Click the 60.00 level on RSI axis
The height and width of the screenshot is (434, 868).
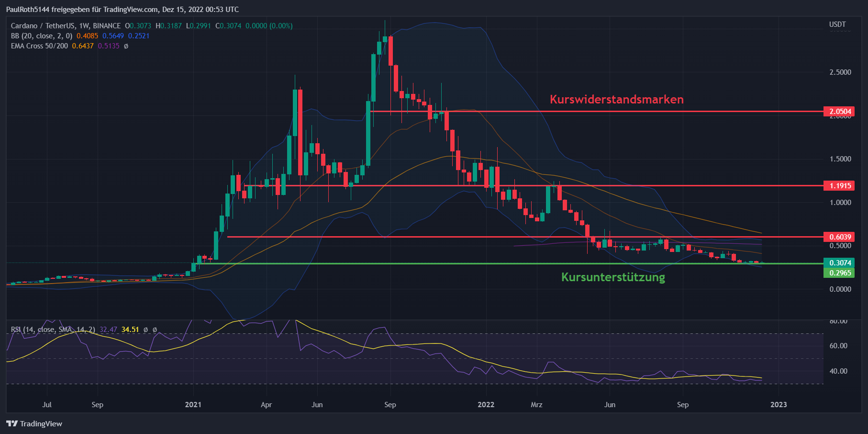coord(838,346)
